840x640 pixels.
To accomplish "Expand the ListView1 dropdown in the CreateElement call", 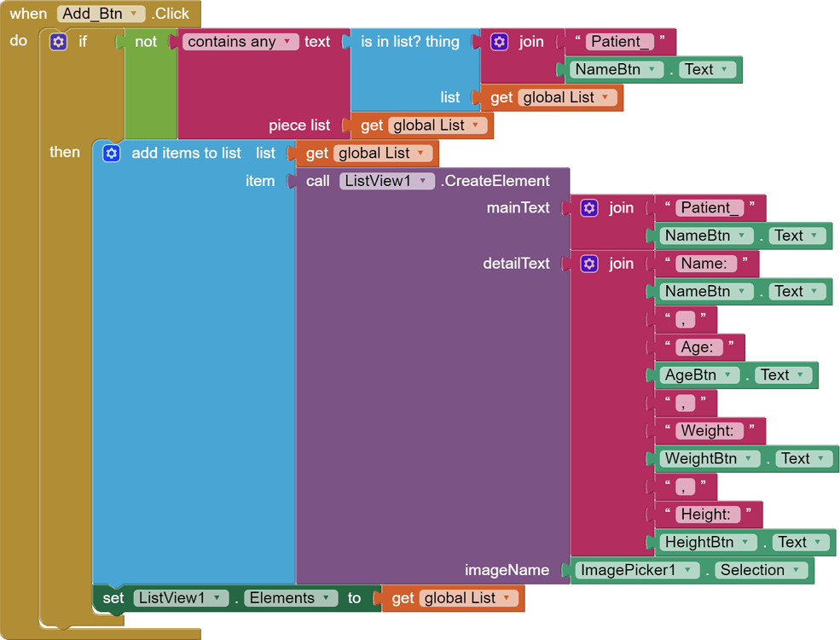I will click(422, 181).
